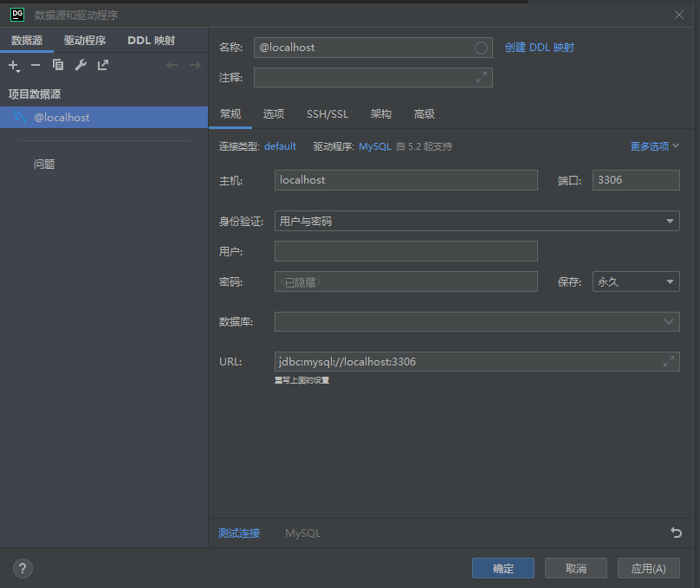
Task: Click the 取消 button
Action: point(576,568)
